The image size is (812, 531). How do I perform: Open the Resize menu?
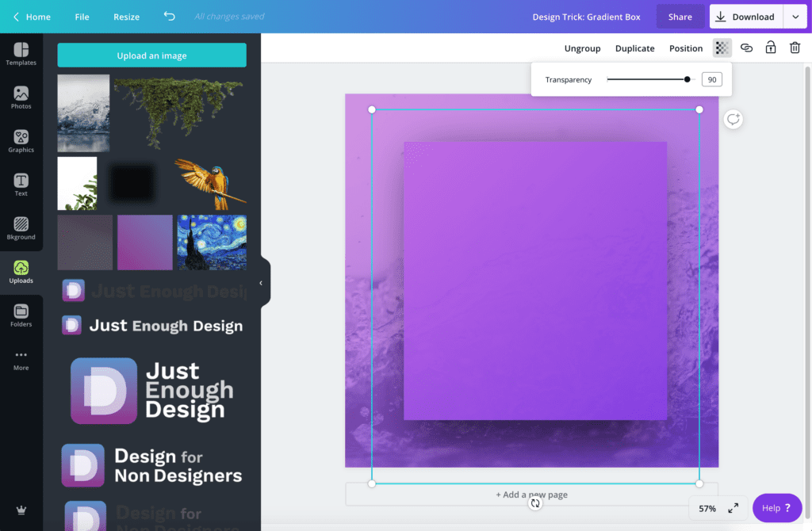coord(126,16)
